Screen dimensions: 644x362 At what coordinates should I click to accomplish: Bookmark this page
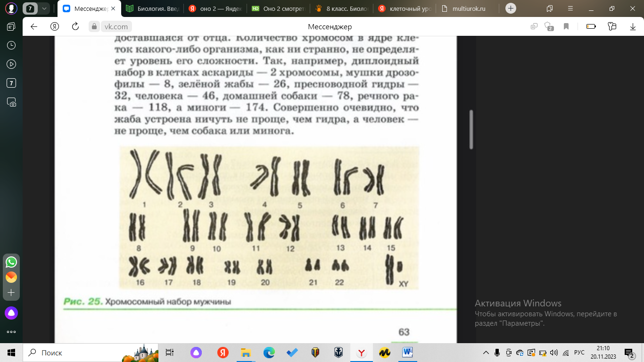pyautogui.click(x=566, y=27)
